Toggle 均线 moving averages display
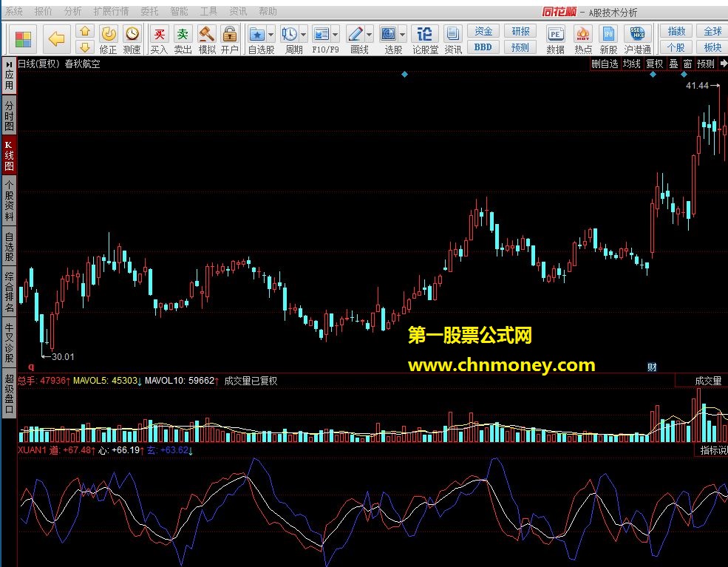The height and width of the screenshot is (567, 728). 631,64
